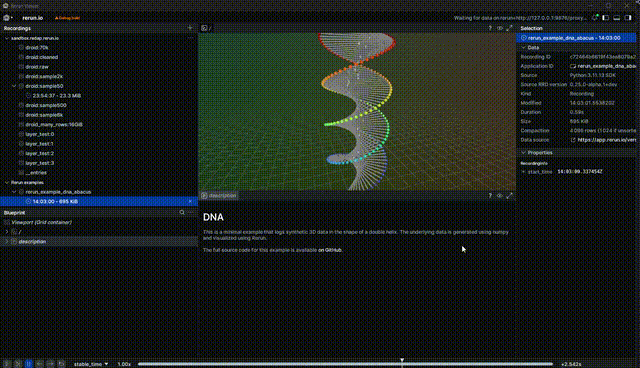Click the orange Debug build warning
The image size is (640, 368).
(x=67, y=18)
